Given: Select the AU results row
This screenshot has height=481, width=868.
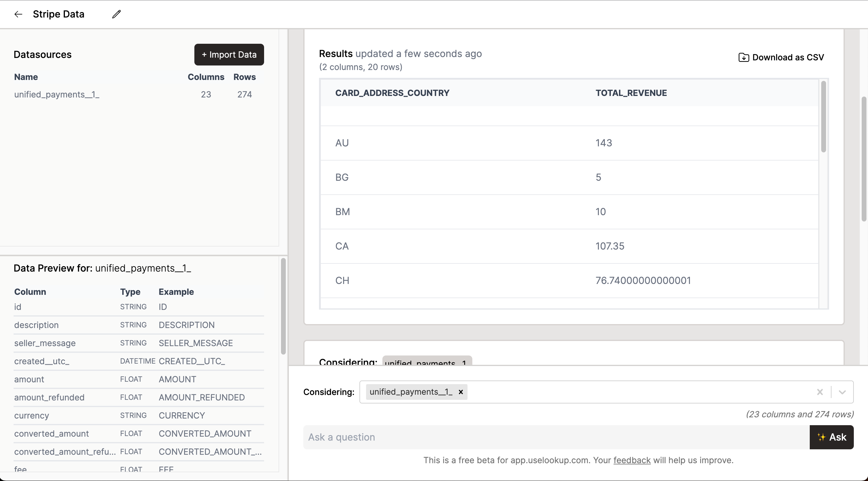Looking at the screenshot, I should point(342,143).
